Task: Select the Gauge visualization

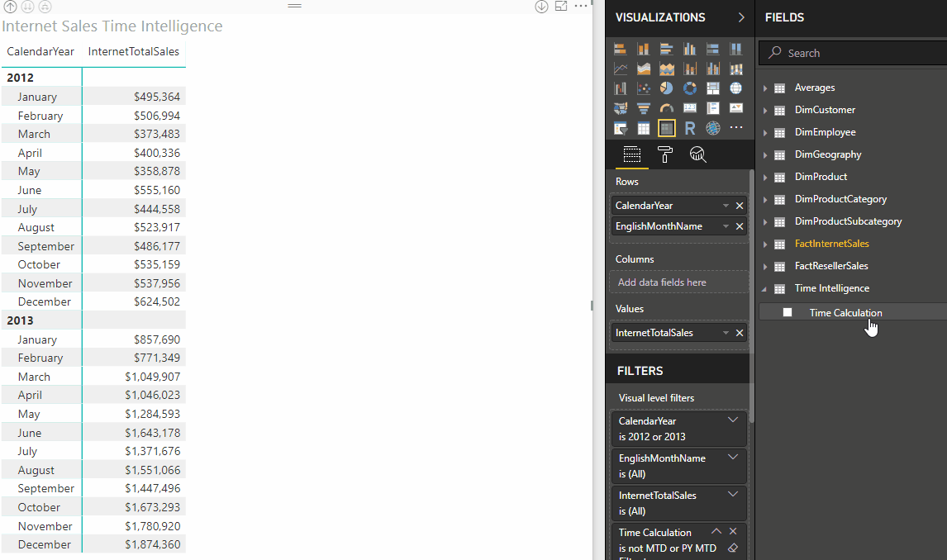Action: click(666, 109)
